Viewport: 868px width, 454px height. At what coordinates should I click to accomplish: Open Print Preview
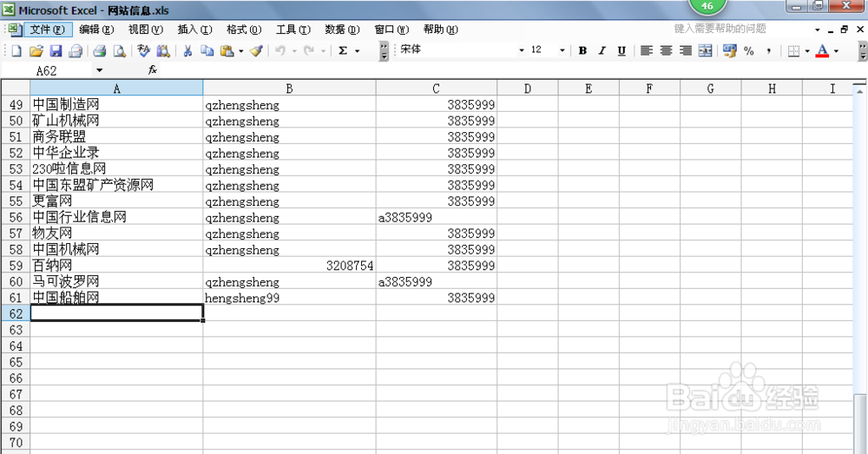click(119, 51)
